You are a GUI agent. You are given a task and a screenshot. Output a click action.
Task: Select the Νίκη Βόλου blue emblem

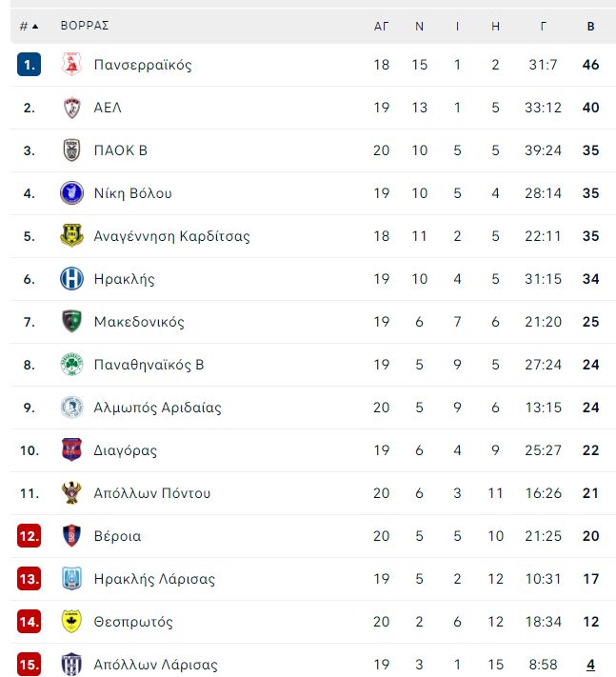(71, 192)
